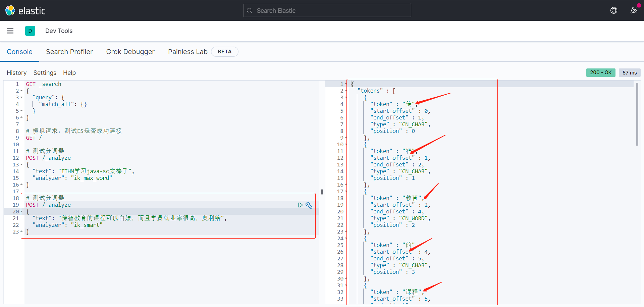Run the request with the play icon

pyautogui.click(x=300, y=205)
